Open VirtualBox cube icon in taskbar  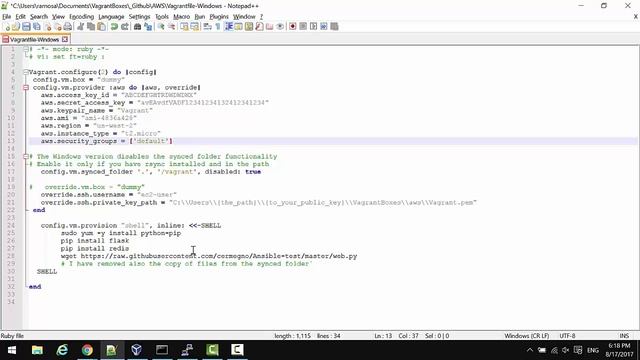click(x=137, y=350)
